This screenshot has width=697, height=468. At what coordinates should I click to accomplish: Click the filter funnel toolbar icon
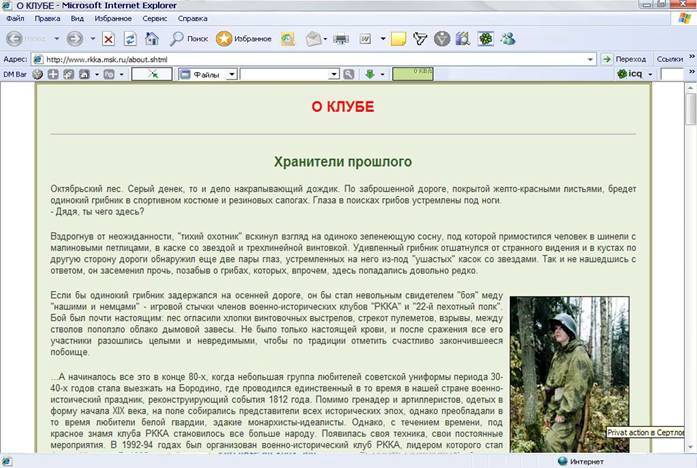point(420,39)
